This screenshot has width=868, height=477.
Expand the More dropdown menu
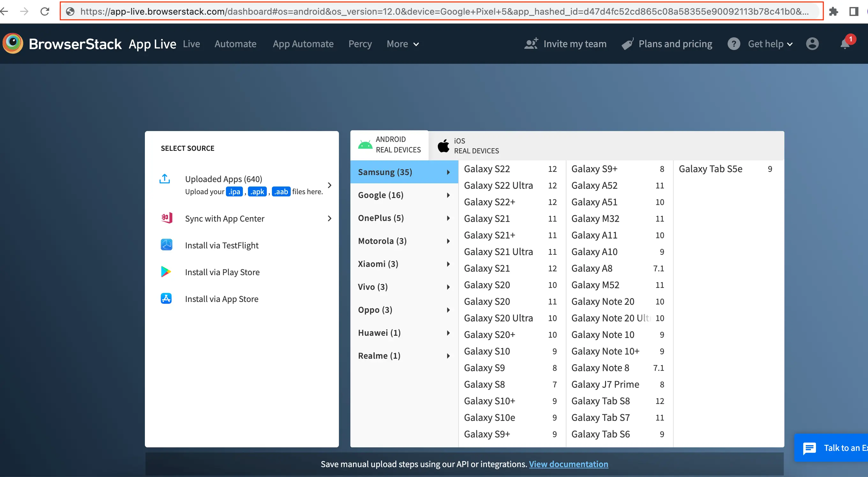click(x=403, y=44)
